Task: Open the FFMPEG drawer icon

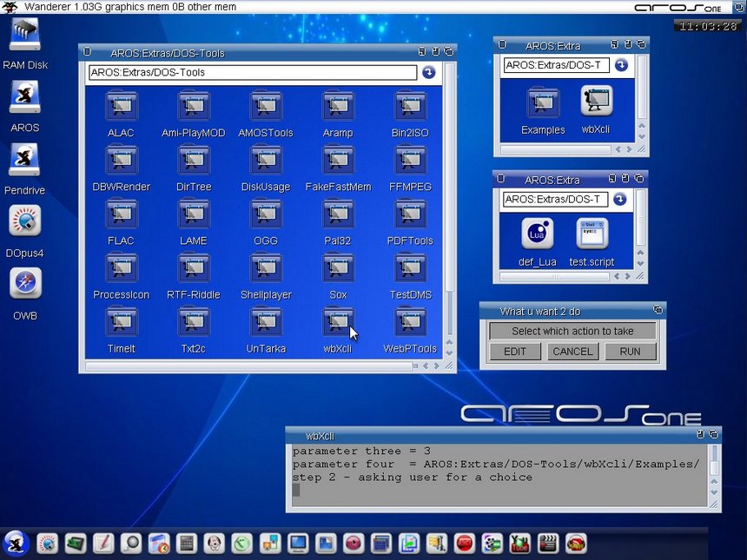Action: coord(410,161)
